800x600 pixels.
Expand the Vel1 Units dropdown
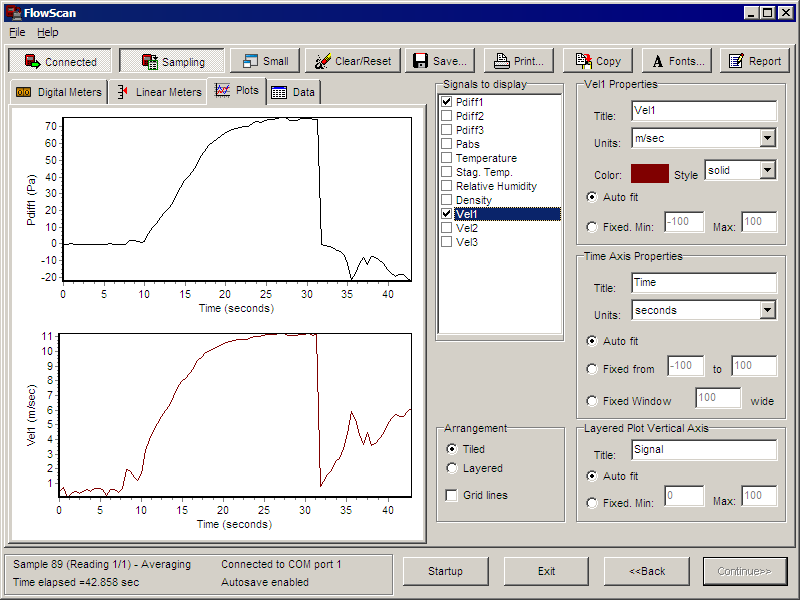[767, 138]
